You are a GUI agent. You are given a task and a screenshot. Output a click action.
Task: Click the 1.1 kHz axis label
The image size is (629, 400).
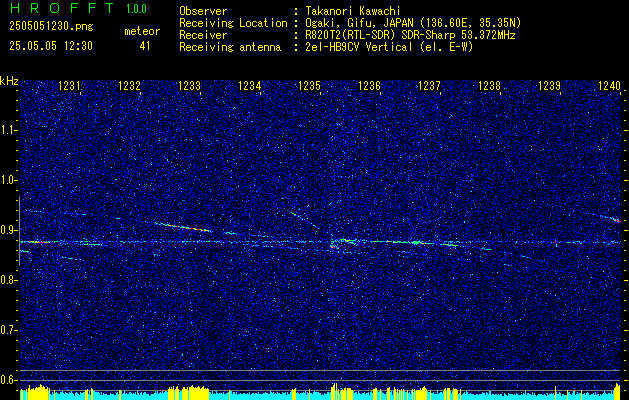8,130
